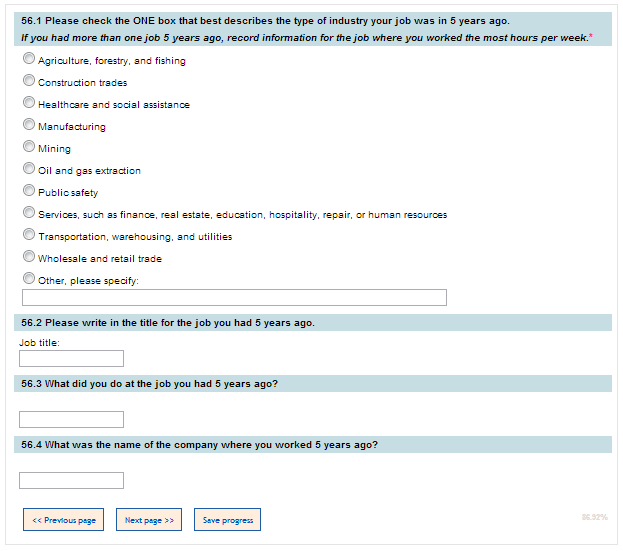Screen dimensions: 623x551
Task: Pick Wholesale and retail trade
Action: coord(29,257)
